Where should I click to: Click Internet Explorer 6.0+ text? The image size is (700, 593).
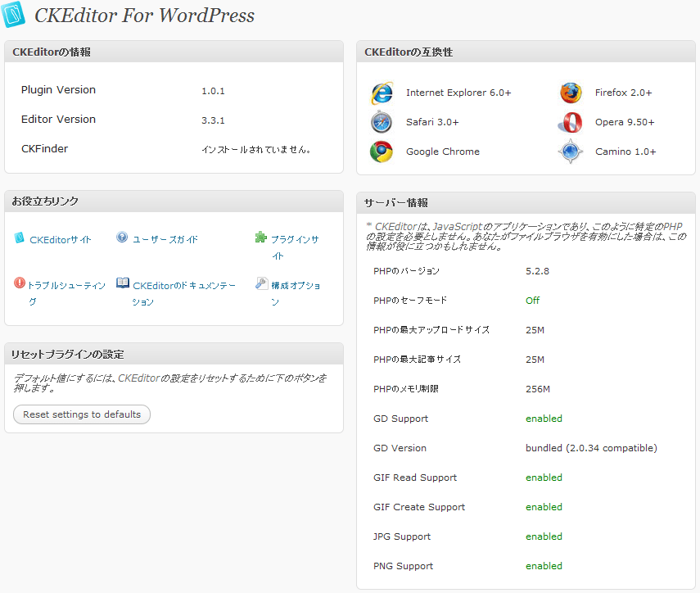click(x=458, y=93)
